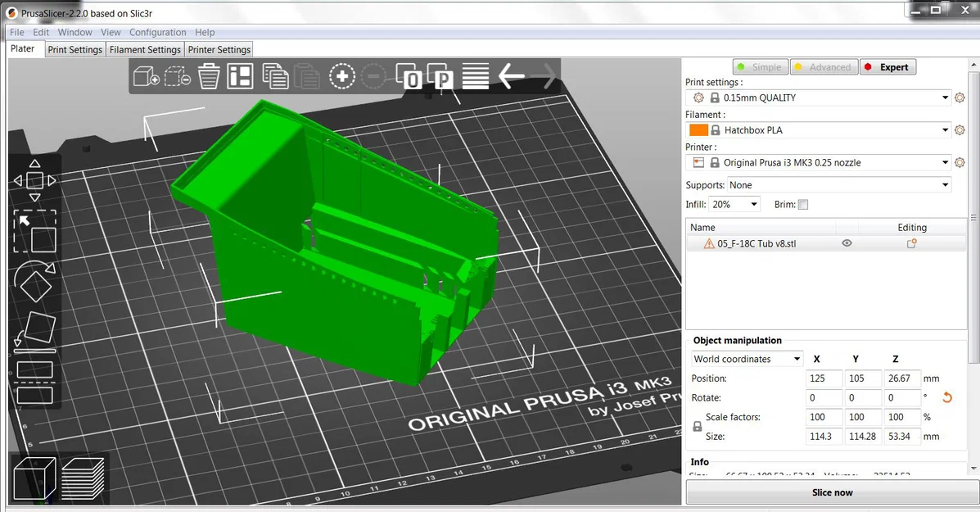
Task: Open the View menu
Action: (x=111, y=32)
